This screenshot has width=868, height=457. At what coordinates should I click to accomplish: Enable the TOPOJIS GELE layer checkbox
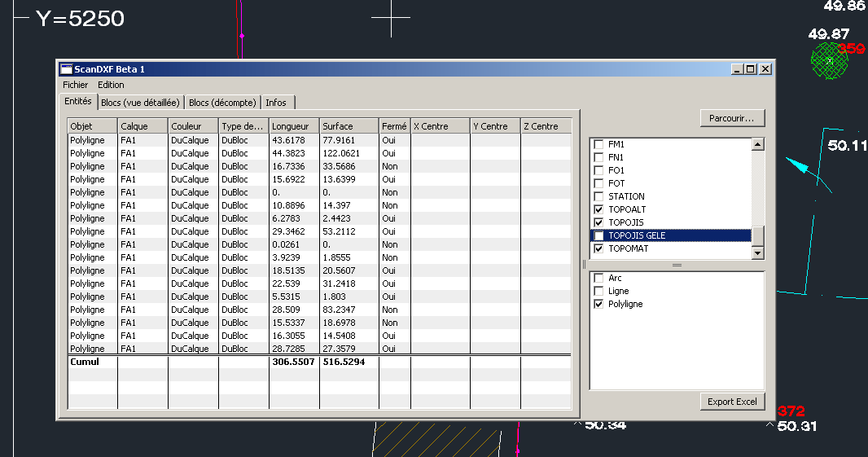598,235
